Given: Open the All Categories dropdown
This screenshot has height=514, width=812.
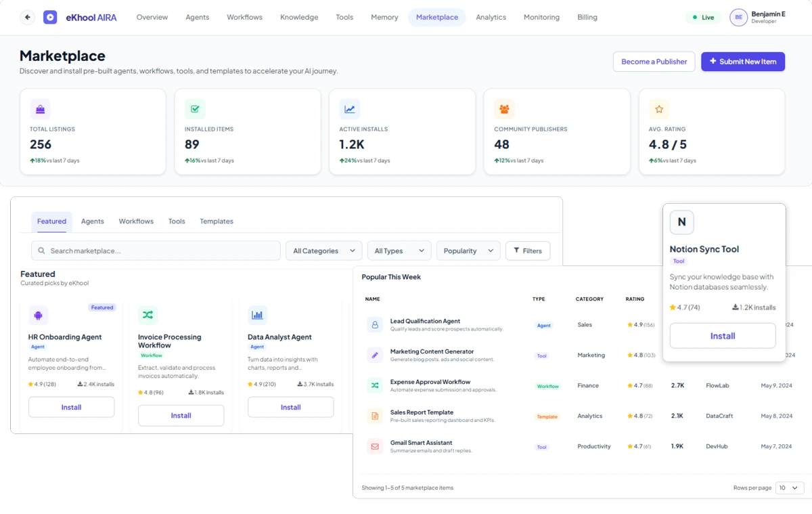Looking at the screenshot, I should click(324, 251).
